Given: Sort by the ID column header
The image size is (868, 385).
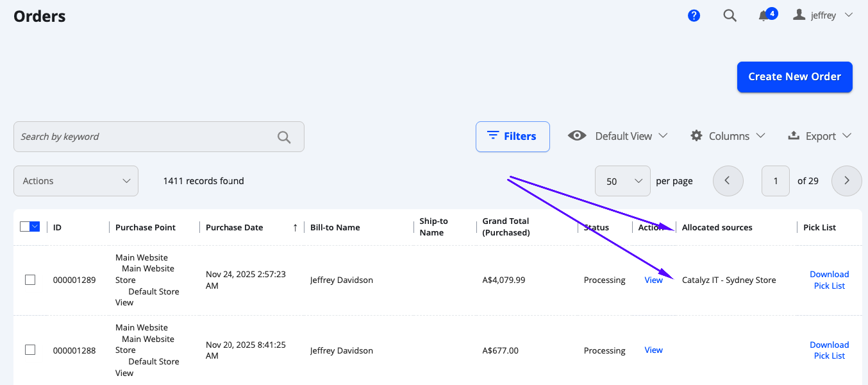Looking at the screenshot, I should tap(57, 227).
